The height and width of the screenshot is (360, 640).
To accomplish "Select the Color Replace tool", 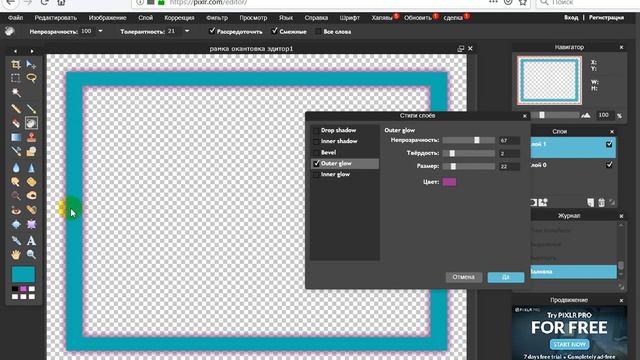I will 16,151.
